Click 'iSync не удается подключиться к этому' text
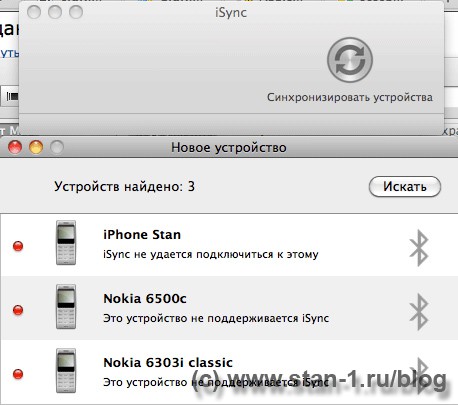 [211, 255]
